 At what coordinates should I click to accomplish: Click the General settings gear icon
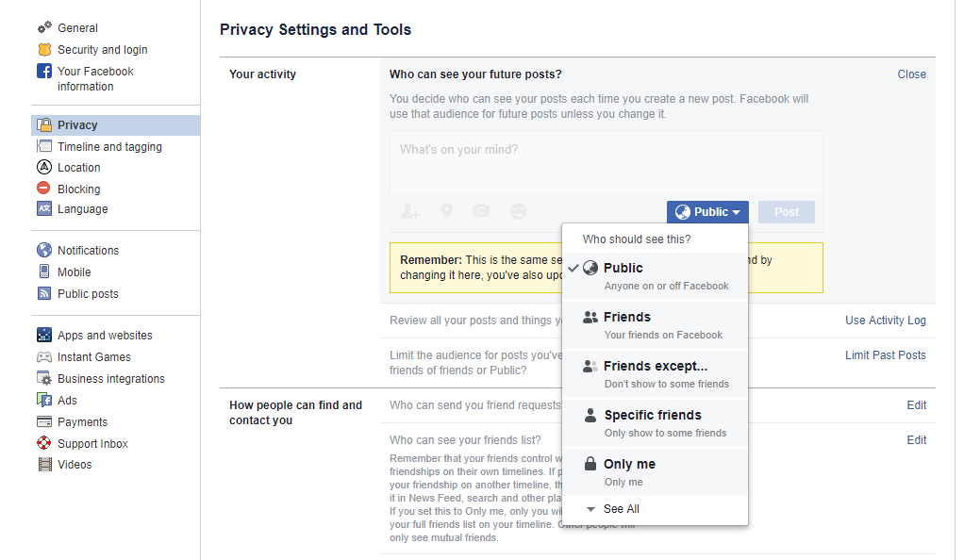44,27
